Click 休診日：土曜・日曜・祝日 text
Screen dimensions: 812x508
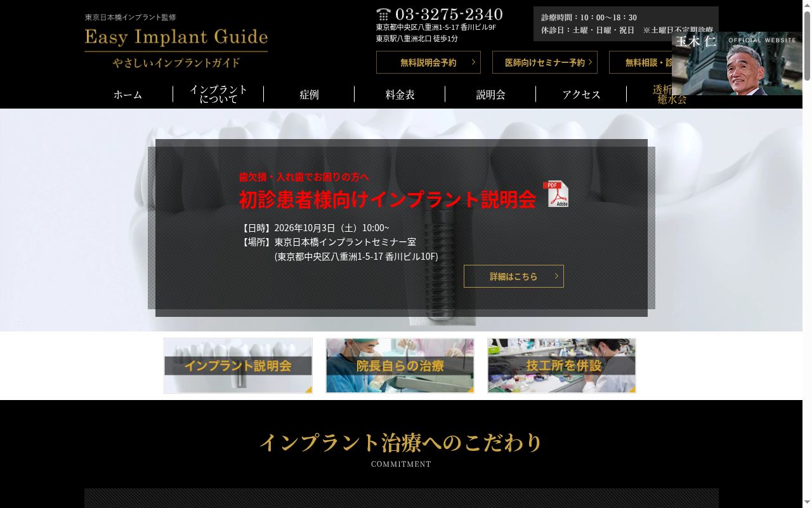tap(587, 30)
